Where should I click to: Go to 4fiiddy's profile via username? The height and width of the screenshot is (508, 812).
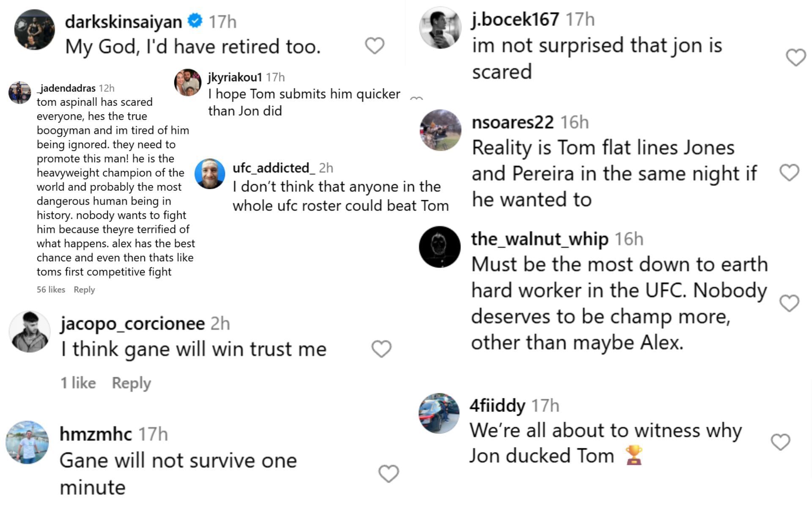click(x=497, y=406)
